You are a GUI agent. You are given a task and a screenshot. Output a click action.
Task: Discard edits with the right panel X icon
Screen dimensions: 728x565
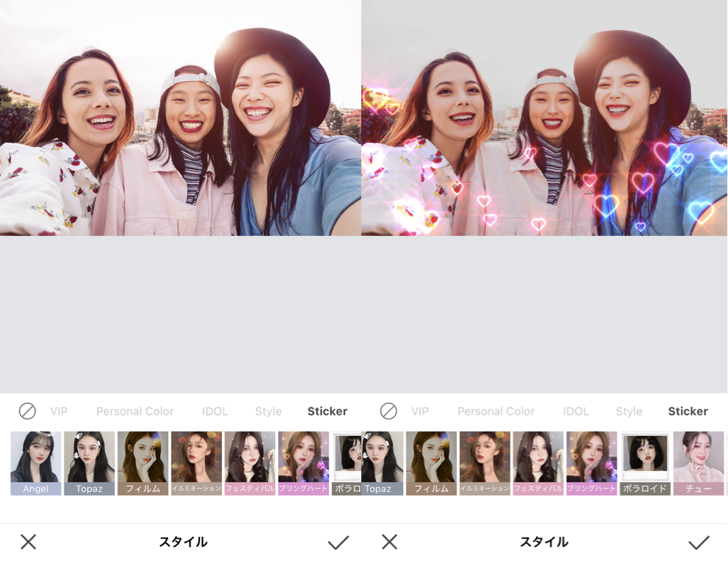click(390, 542)
